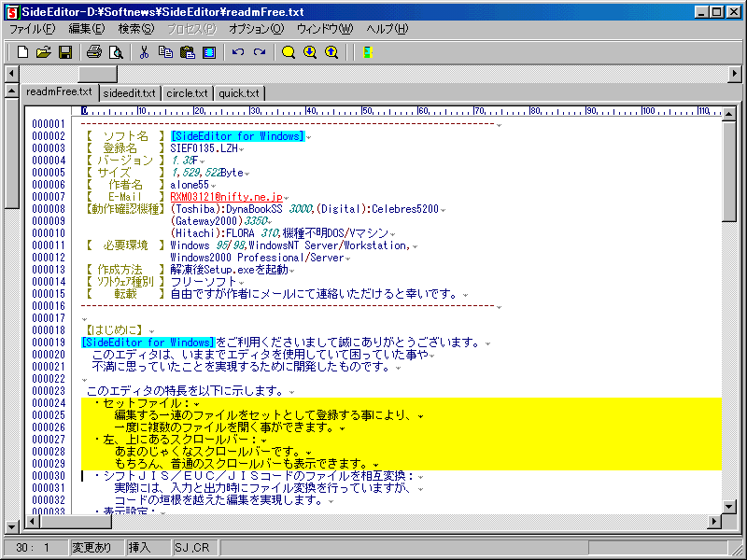Save the document with the floppy disk icon
This screenshot has width=747, height=560.
coord(65,52)
